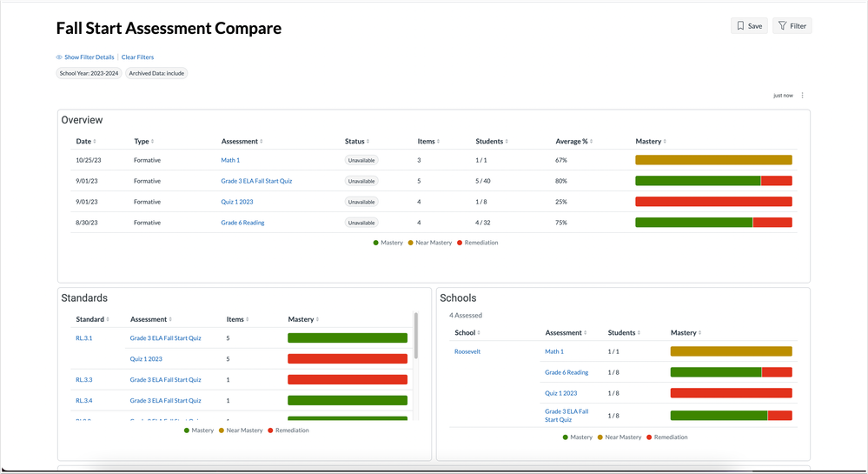Sort Overview by Students column header

pyautogui.click(x=491, y=141)
